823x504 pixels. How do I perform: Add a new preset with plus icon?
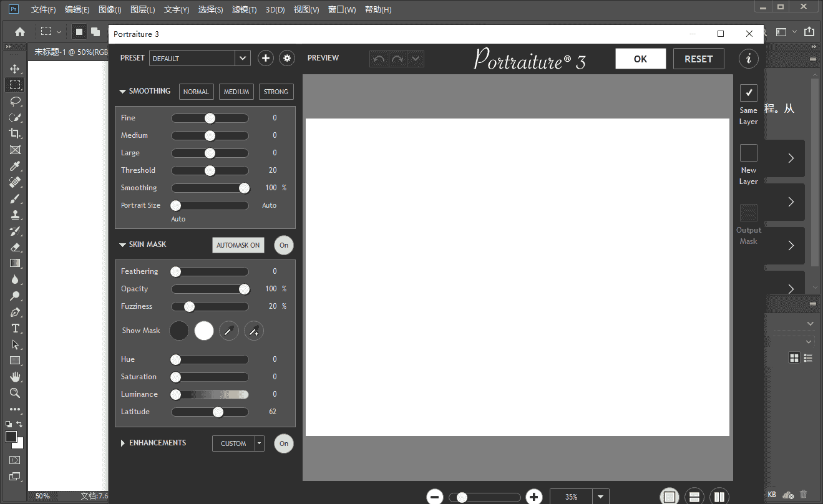pos(266,58)
